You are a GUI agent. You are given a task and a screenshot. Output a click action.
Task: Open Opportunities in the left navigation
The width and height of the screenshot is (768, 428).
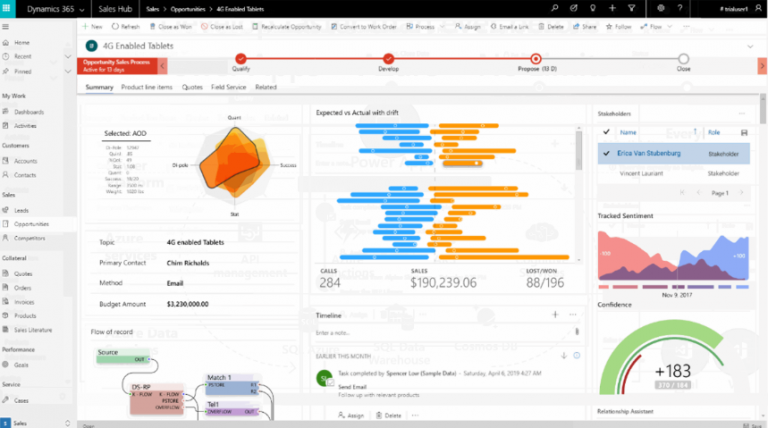click(31, 223)
